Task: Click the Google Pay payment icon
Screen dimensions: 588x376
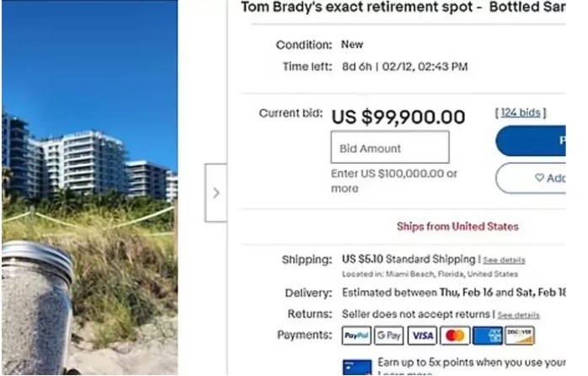Action: (x=388, y=336)
